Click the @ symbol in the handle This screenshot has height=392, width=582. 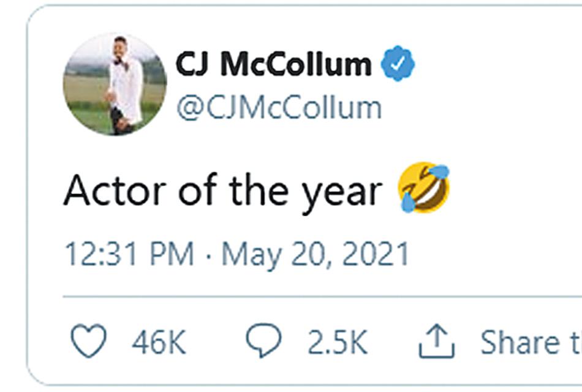point(190,108)
